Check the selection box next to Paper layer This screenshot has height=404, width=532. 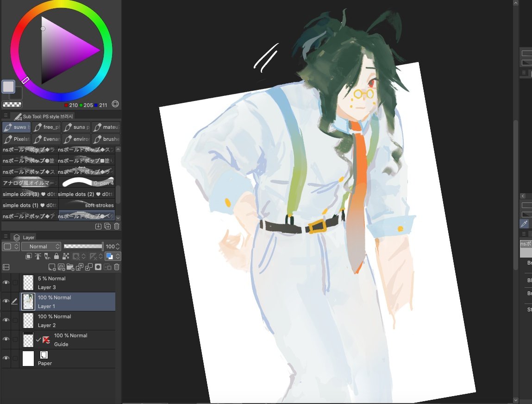point(15,358)
